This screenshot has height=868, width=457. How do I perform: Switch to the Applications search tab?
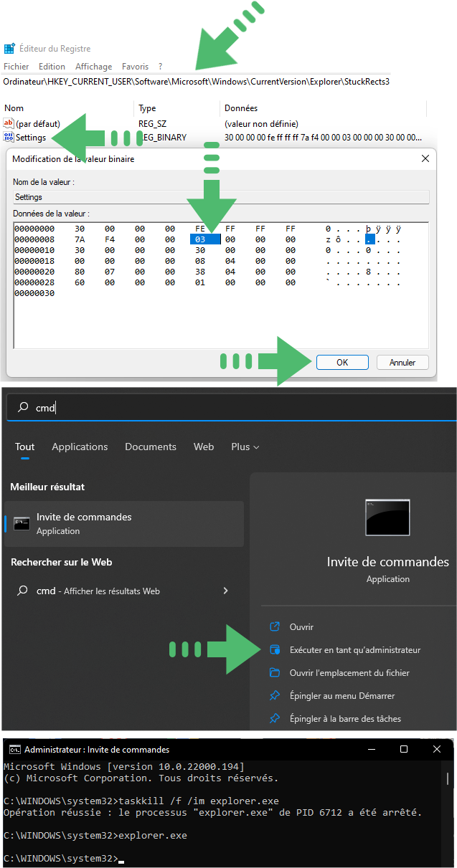[80, 447]
